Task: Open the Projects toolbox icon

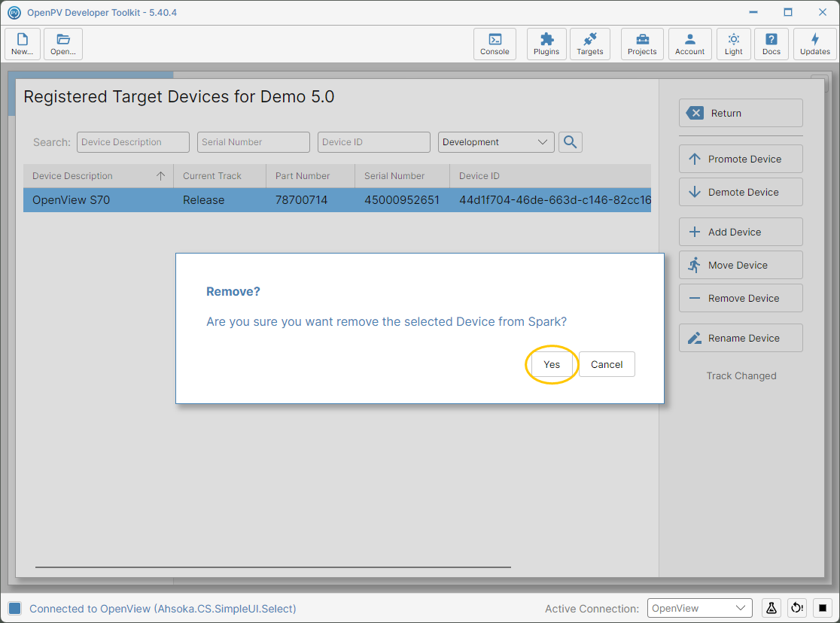Action: pos(642,44)
